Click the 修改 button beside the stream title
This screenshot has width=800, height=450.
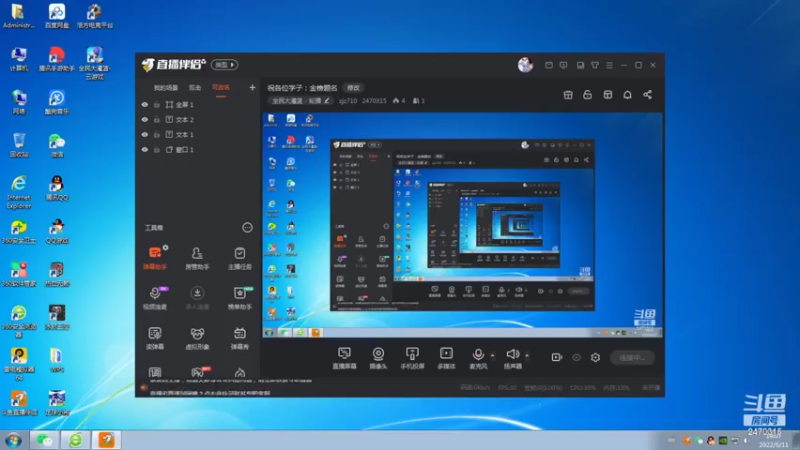(353, 88)
